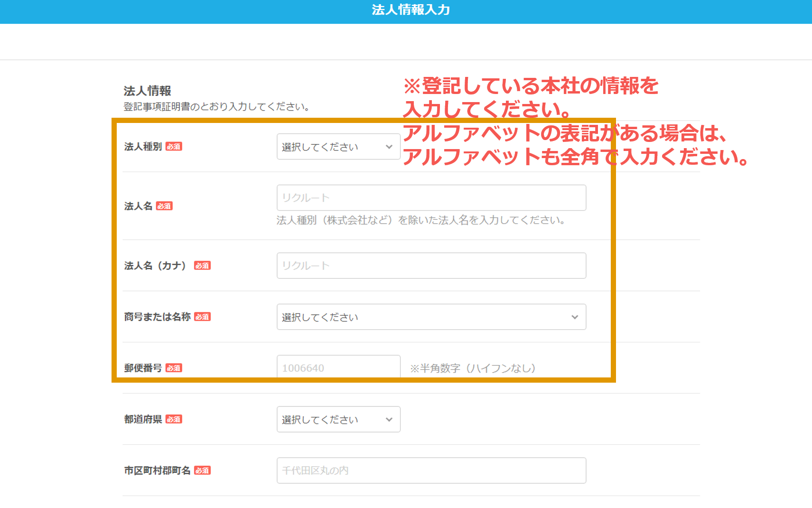
Task: Click the 法人情報 section heading
Action: 147,91
